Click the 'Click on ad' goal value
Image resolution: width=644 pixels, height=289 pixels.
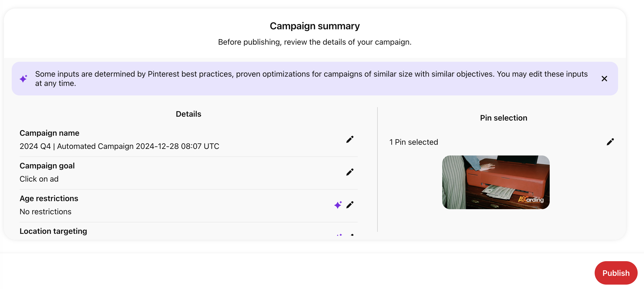[x=39, y=179]
